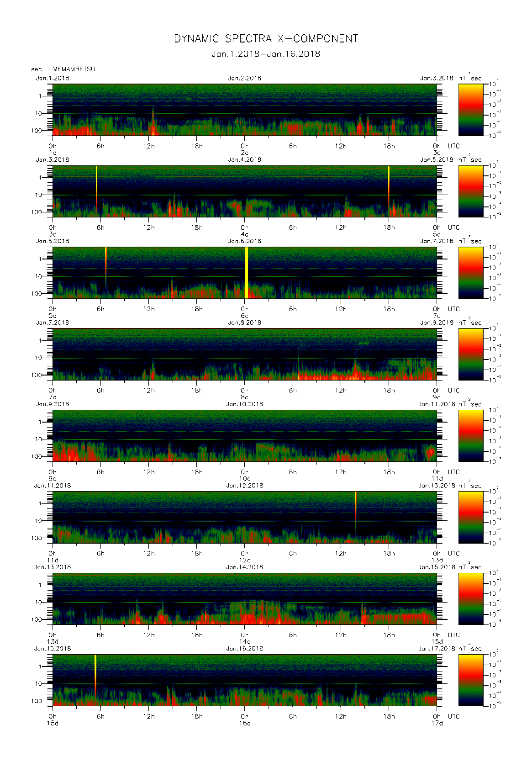This screenshot has width=532, height=767.
Task: Click the yellow spike before 6h on Jan.15
Action: click(95, 675)
